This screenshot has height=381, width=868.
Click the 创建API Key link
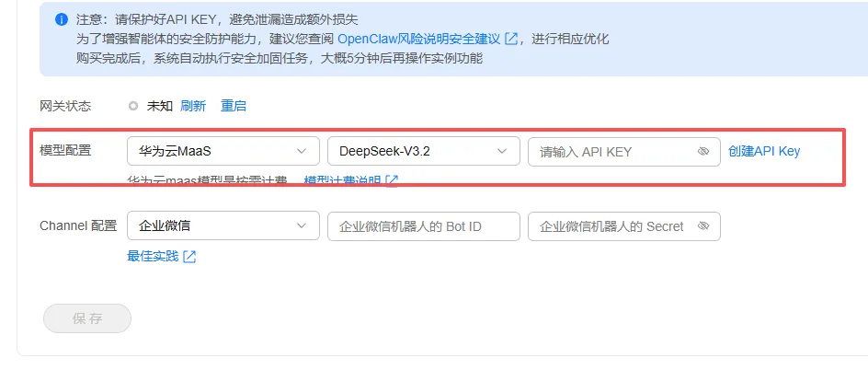(764, 151)
